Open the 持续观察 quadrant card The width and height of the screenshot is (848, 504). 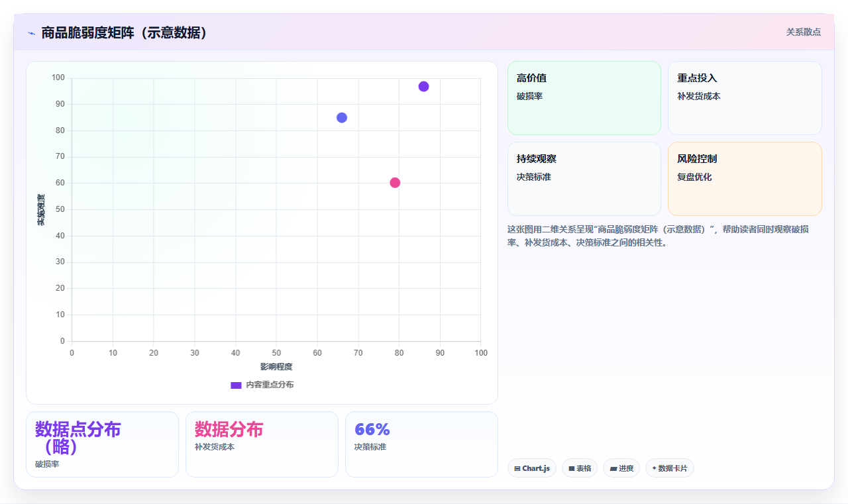click(x=584, y=179)
